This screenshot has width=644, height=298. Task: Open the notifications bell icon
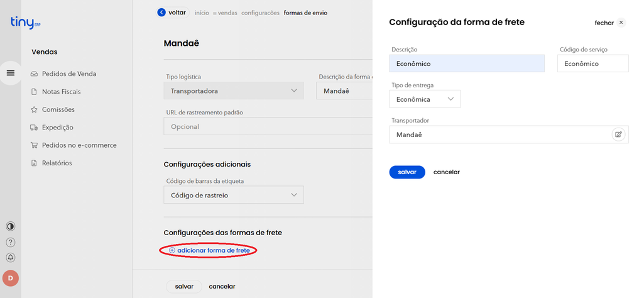pyautogui.click(x=11, y=258)
